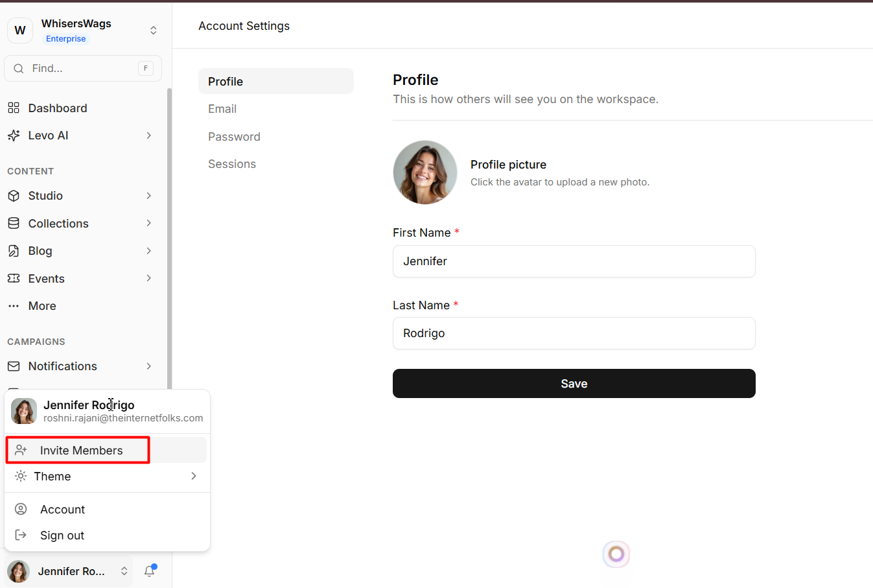
Task: Click the Events ticket icon
Action: click(14, 278)
